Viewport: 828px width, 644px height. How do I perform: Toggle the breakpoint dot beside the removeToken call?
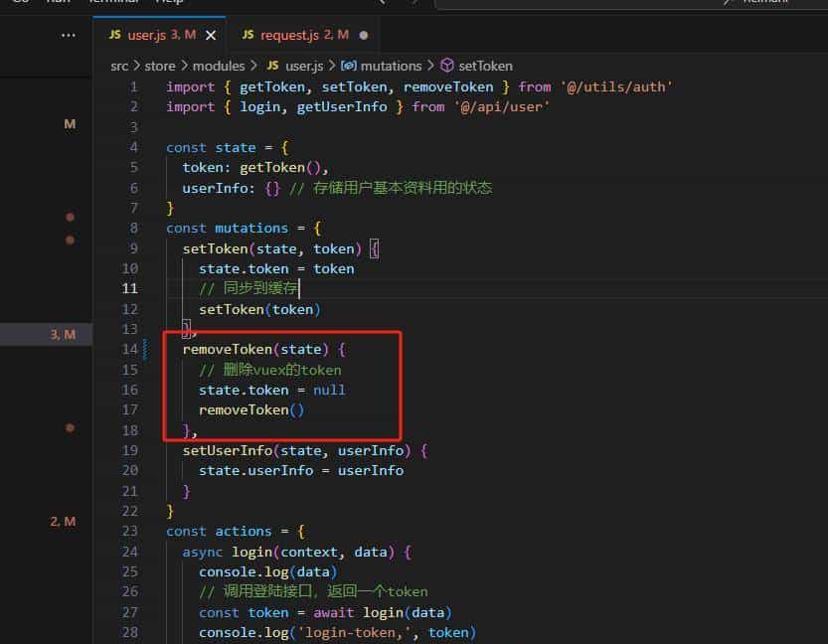tap(70, 427)
